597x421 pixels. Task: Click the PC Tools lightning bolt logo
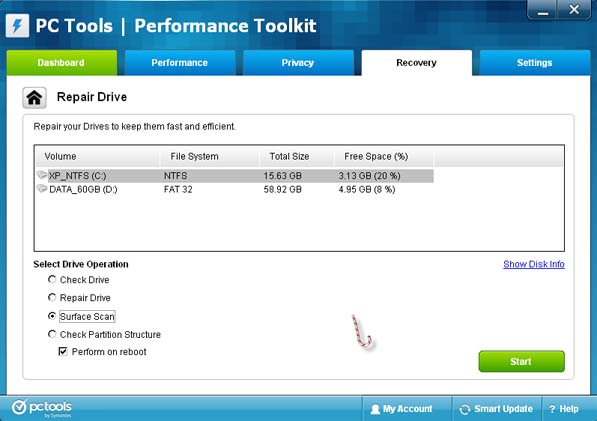point(18,26)
